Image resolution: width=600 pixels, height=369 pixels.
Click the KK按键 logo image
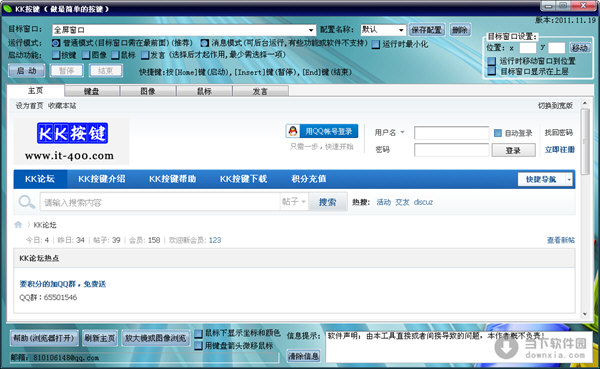pos(72,141)
